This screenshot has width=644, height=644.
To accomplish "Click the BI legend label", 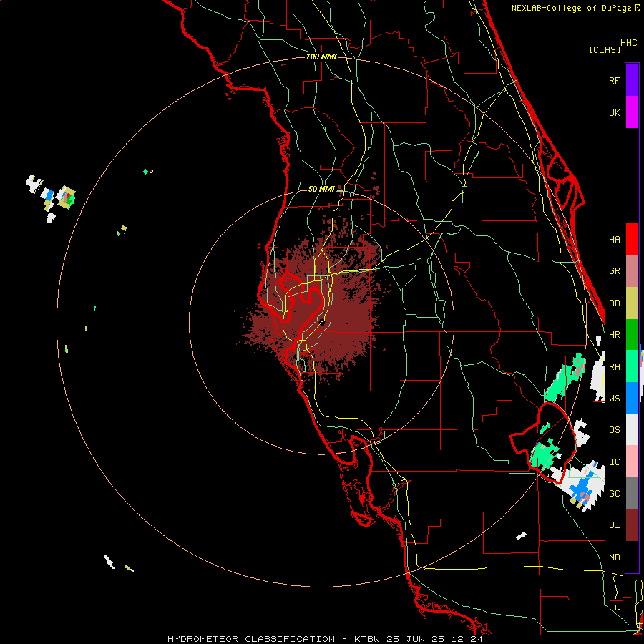I will tap(614, 525).
